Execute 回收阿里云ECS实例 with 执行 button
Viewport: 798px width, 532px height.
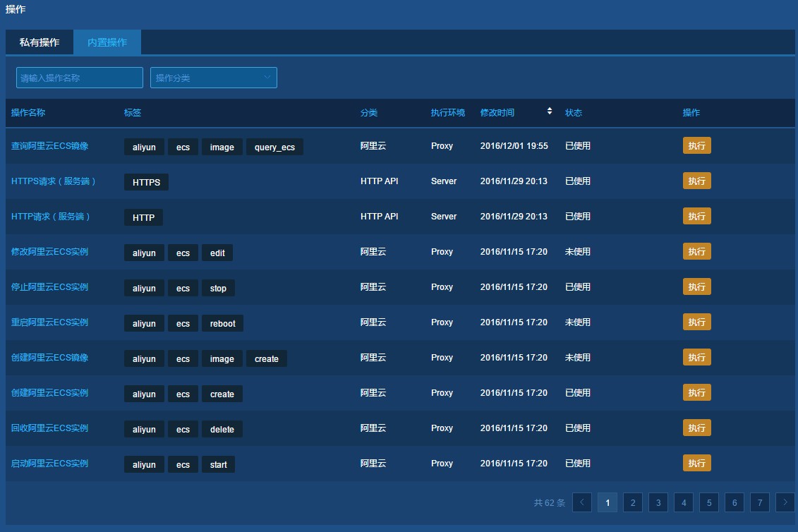[696, 428]
